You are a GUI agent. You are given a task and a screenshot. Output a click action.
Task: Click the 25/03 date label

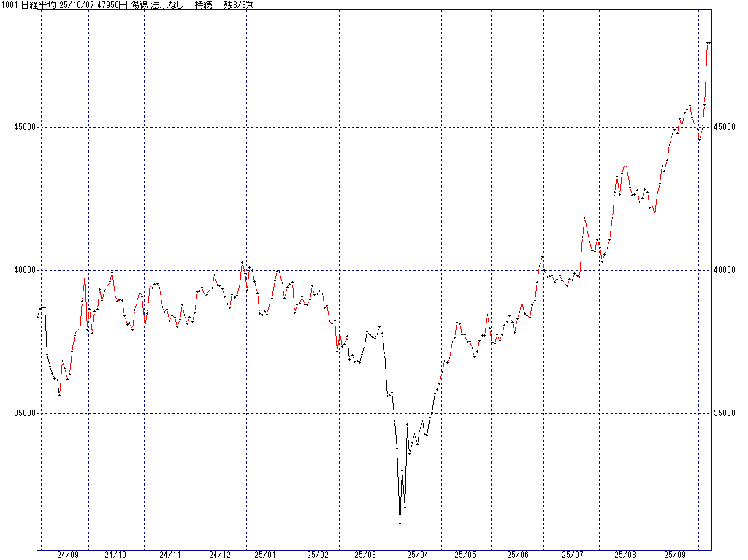point(366,554)
